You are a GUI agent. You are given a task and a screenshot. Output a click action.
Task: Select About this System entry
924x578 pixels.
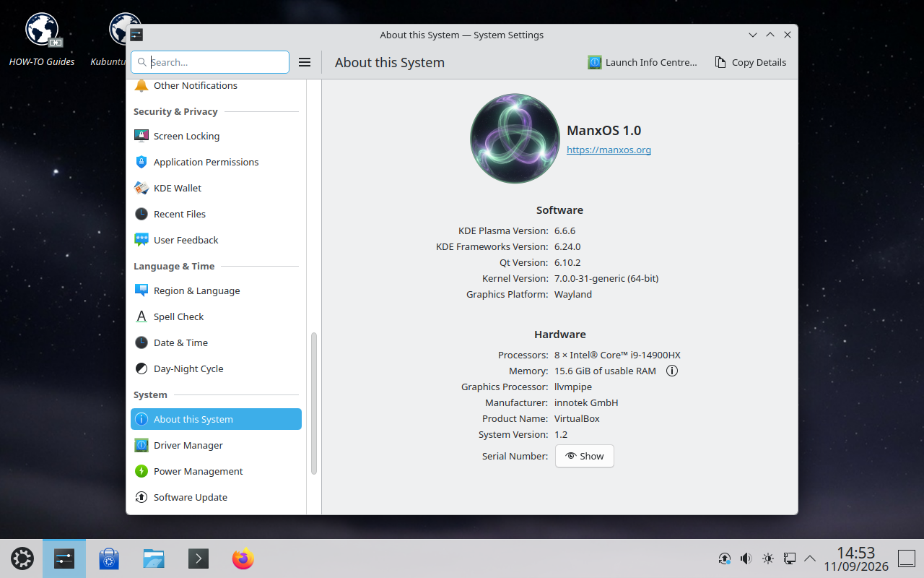216,419
